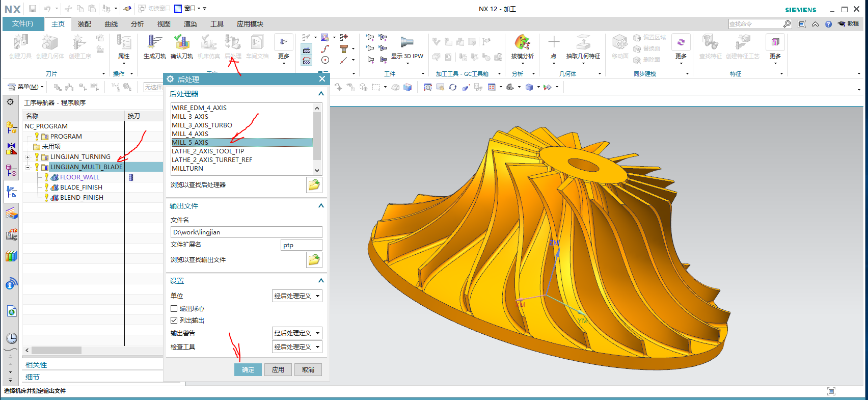The height and width of the screenshot is (400, 868).
Task: Browse for a post processor folder icon
Action: (x=314, y=185)
